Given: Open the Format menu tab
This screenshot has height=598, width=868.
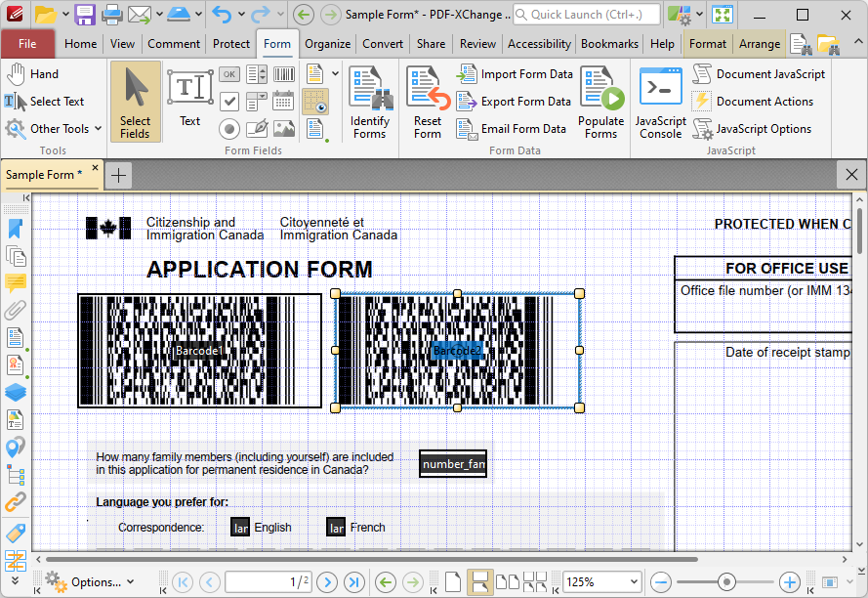Looking at the screenshot, I should (707, 43).
